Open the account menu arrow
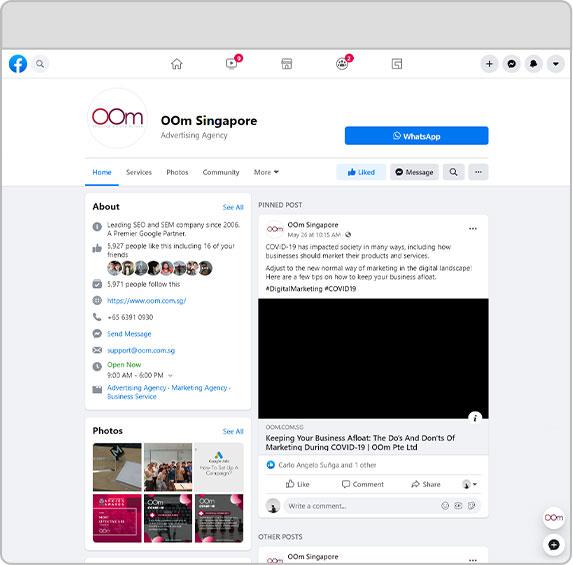Image resolution: width=573 pixels, height=565 pixels. [555, 64]
